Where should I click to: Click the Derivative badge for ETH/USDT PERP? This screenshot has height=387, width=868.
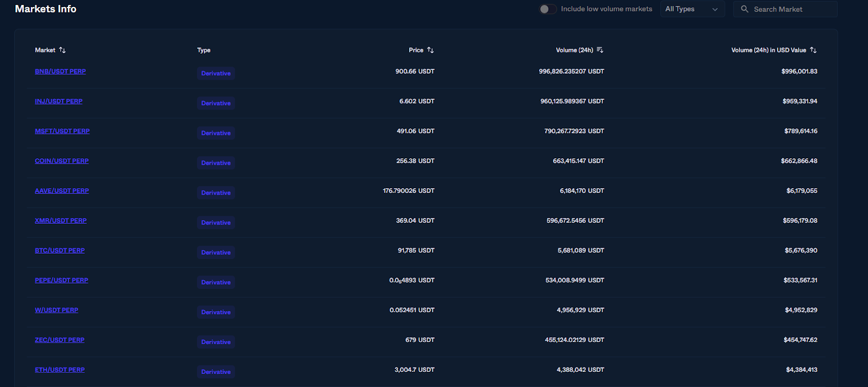216,372
